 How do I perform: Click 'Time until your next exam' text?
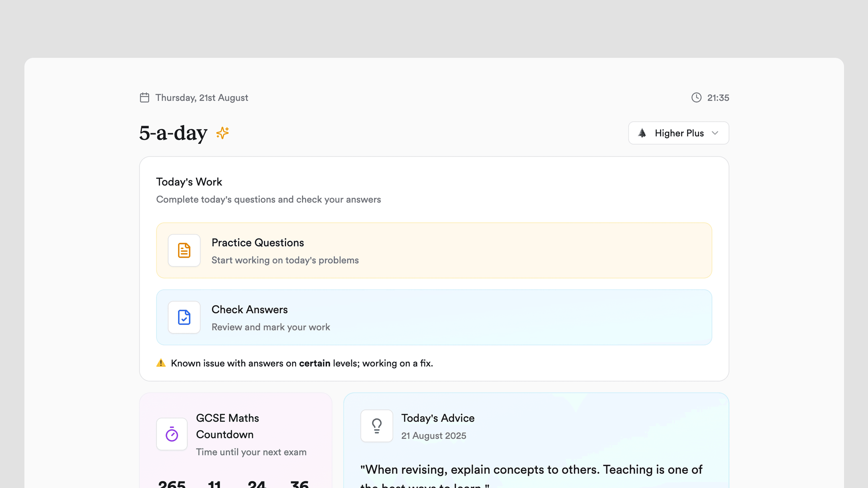coord(251,452)
